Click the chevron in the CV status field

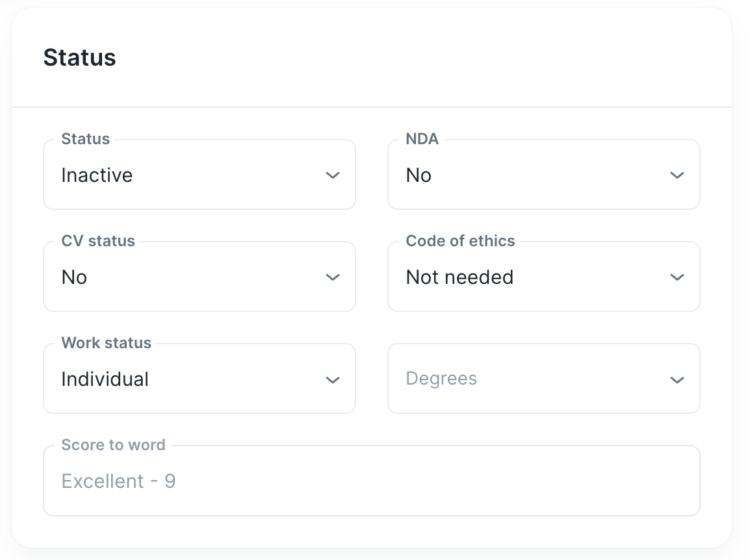(x=332, y=277)
